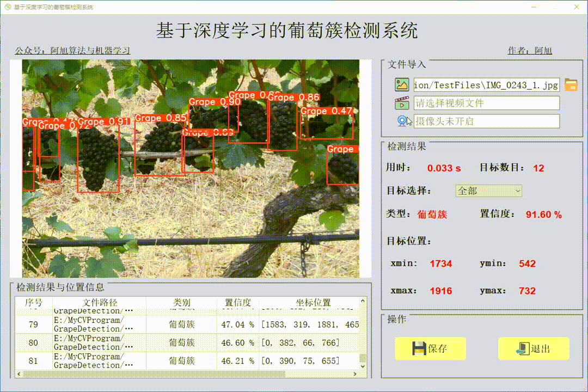Click coordinates cell [0, 382, 66, 766]
This screenshot has height=392, width=588.
tap(309, 343)
